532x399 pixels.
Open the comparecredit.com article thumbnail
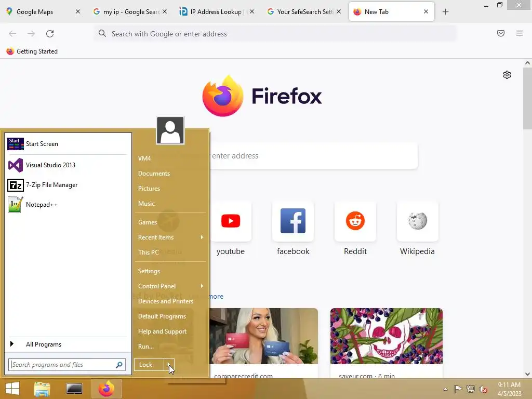[x=263, y=336]
